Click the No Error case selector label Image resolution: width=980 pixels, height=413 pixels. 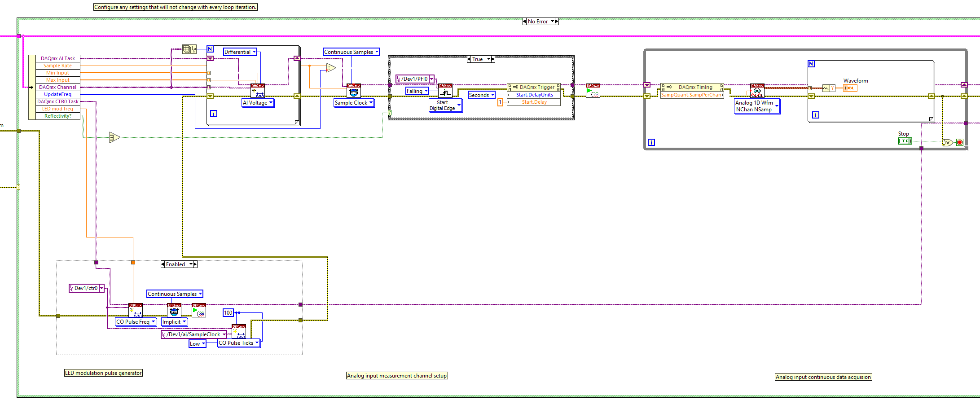541,21
